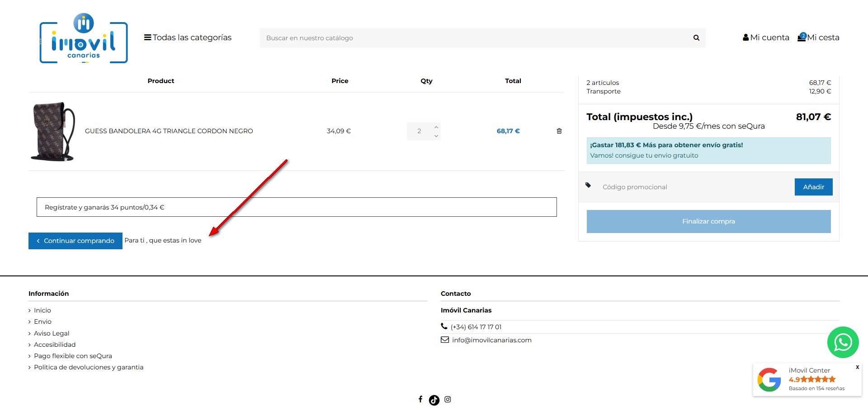Open Mi cuenta account menu

click(766, 37)
